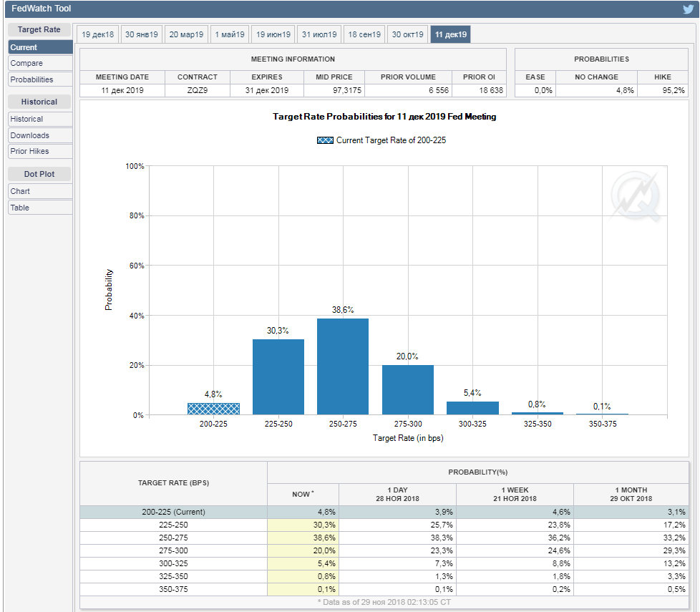
Task: Open the Compare view
Action: click(40, 64)
